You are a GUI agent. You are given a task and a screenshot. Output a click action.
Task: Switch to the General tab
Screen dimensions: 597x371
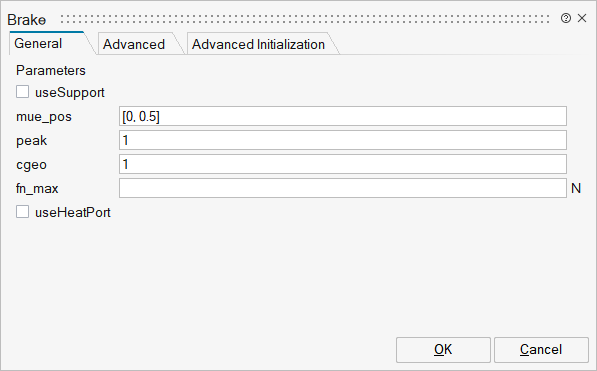(38, 43)
